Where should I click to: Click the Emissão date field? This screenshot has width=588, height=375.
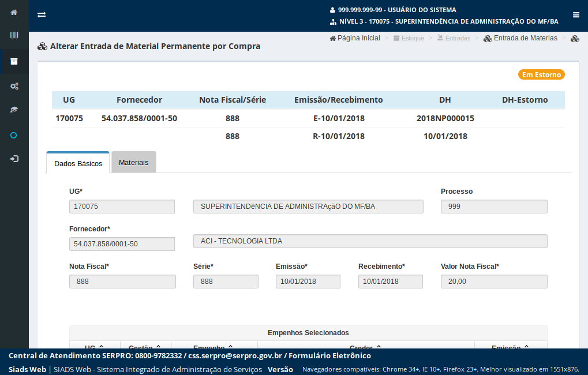click(x=308, y=282)
